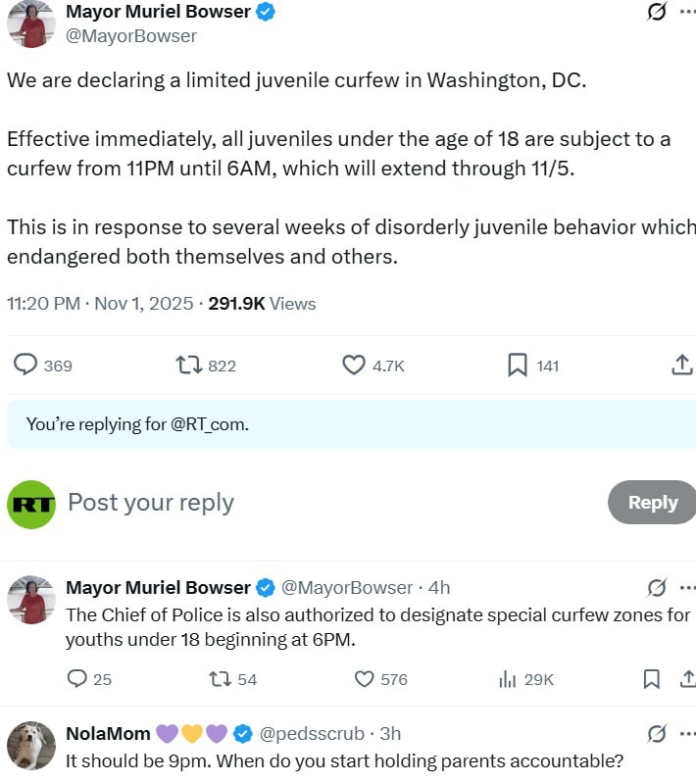Screen dimensions: 696x784
Task: Click the Grok icon on main post
Action: 657,13
